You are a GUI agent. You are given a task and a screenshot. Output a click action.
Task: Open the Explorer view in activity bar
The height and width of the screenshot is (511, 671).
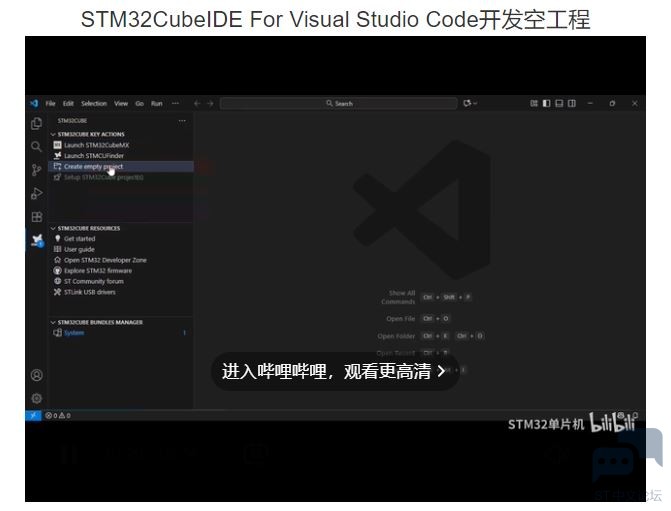tap(37, 124)
